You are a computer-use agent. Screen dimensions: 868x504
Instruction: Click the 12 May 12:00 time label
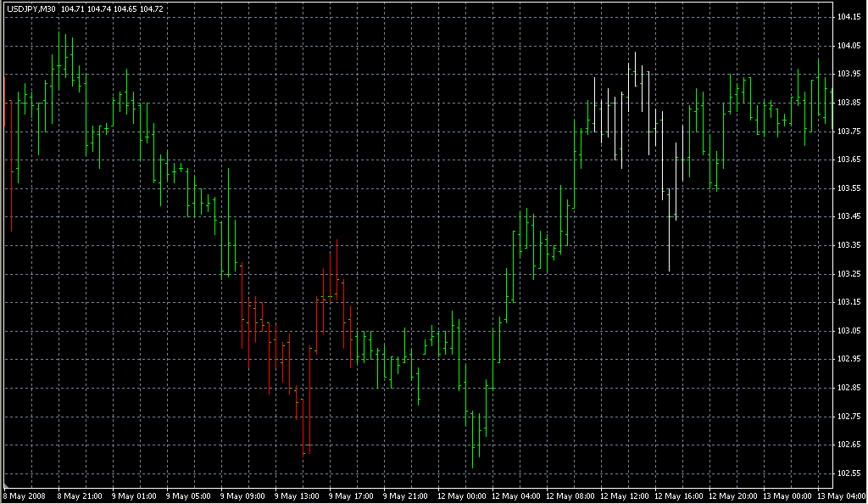tap(625, 496)
